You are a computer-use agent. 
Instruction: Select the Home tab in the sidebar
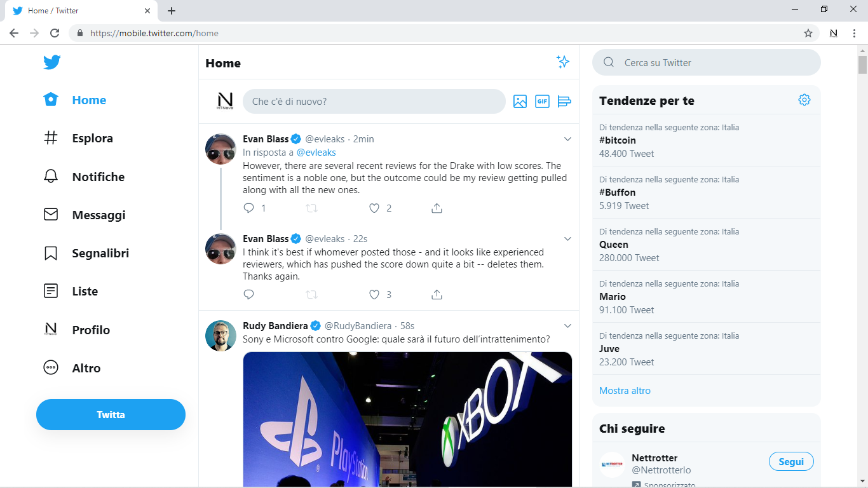pos(89,100)
